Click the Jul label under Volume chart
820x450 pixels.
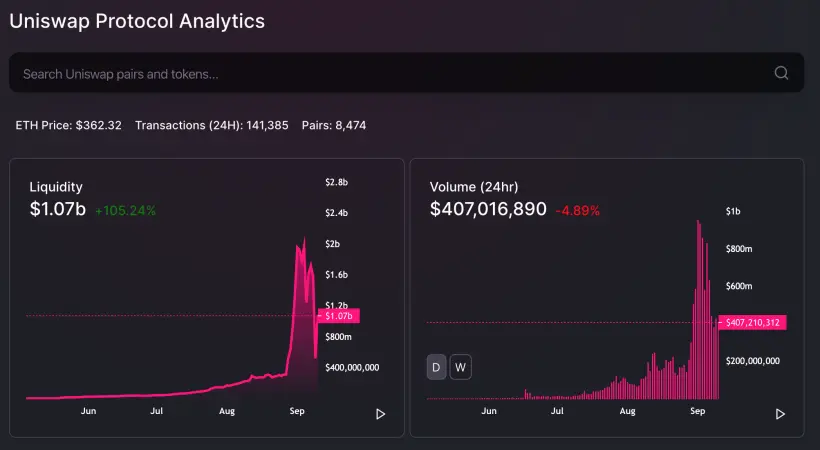point(557,411)
